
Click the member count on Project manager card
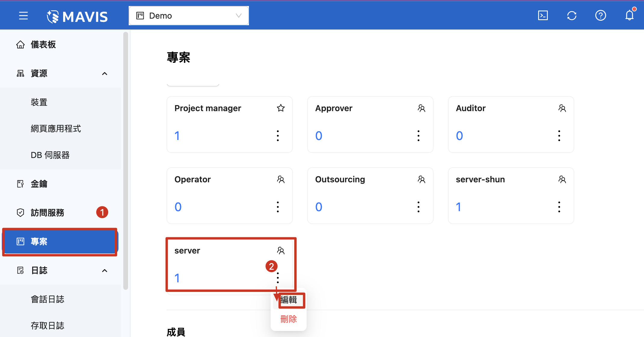[177, 136]
